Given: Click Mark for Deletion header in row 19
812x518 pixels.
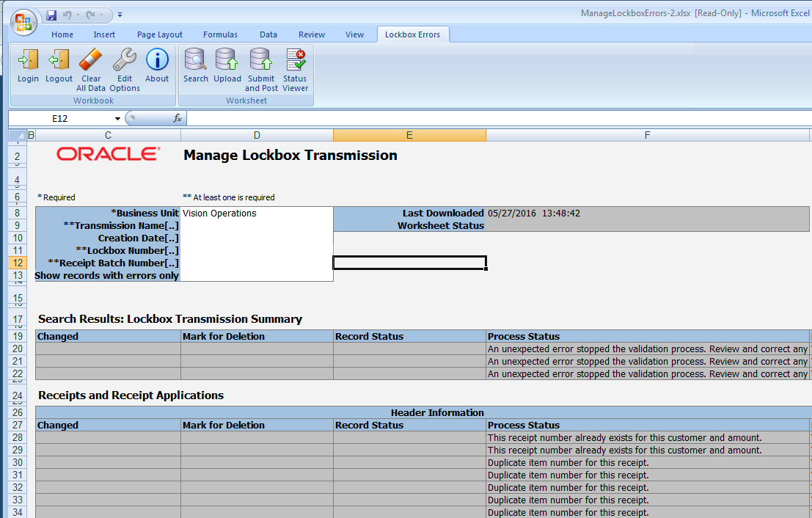Looking at the screenshot, I should pyautogui.click(x=257, y=336).
